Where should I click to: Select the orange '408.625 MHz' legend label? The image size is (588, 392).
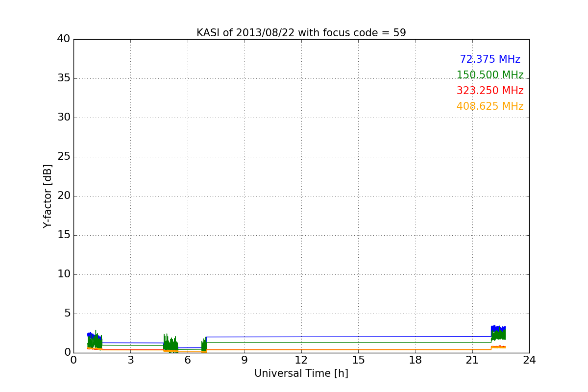[490, 106]
